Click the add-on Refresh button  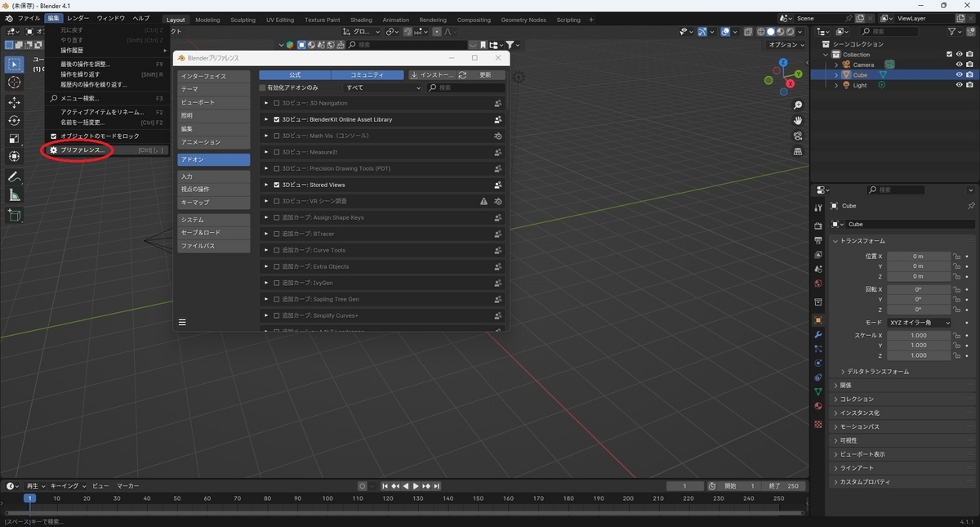pyautogui.click(x=481, y=74)
